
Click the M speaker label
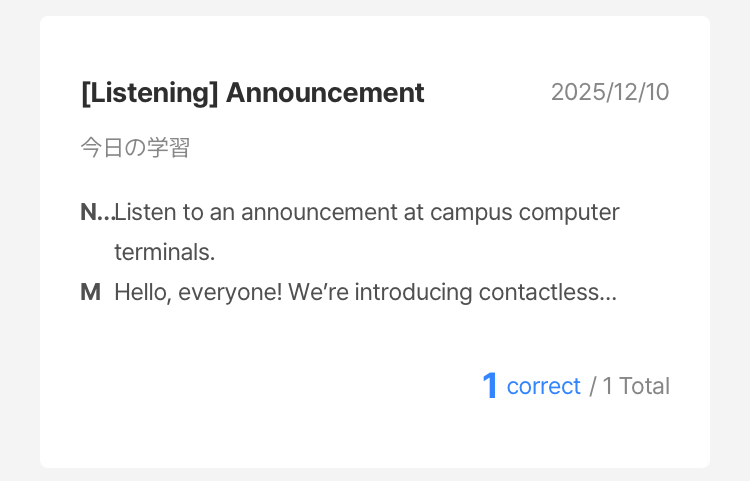91,292
